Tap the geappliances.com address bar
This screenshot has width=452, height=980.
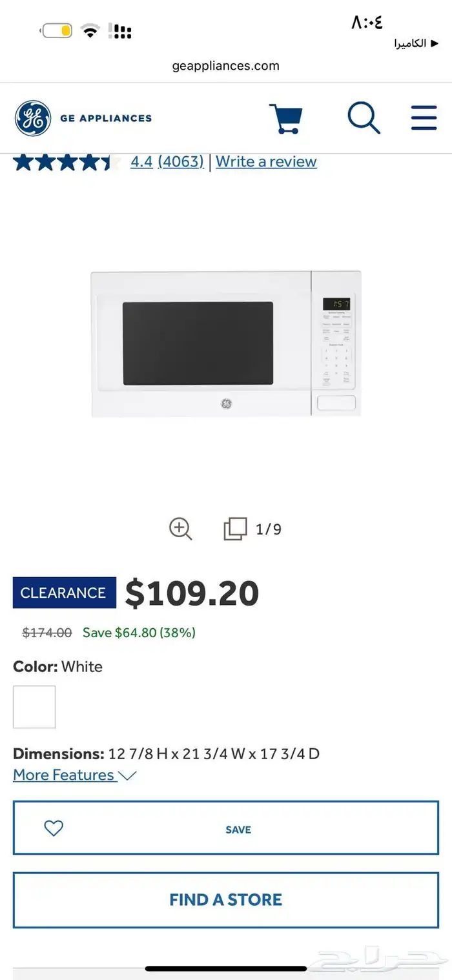click(x=226, y=66)
